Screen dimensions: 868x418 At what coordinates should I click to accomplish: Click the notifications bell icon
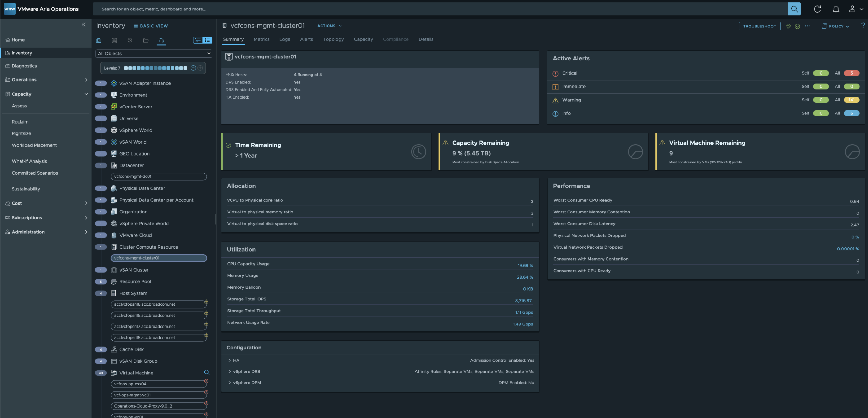coord(836,9)
